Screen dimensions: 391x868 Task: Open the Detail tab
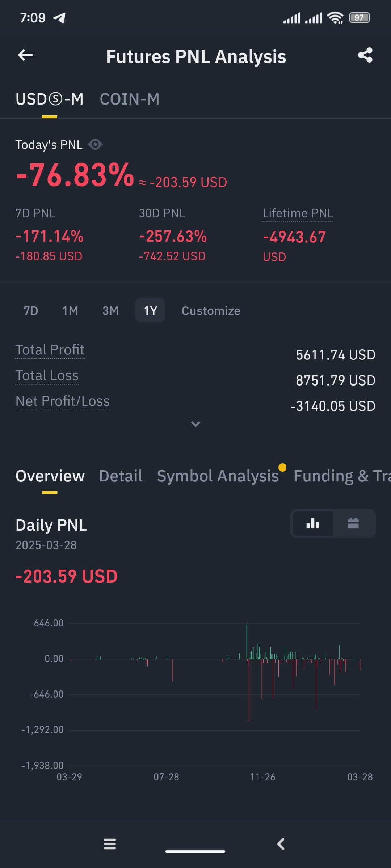click(x=121, y=476)
